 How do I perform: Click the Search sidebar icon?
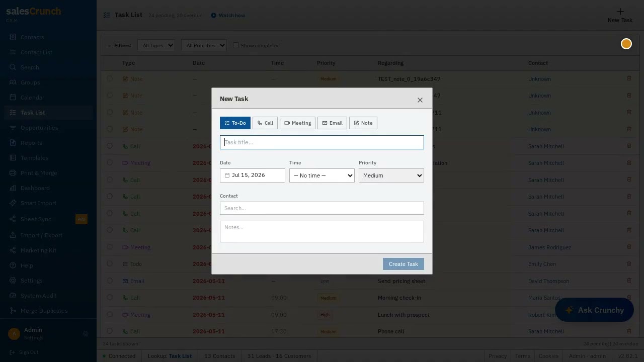click(13, 67)
